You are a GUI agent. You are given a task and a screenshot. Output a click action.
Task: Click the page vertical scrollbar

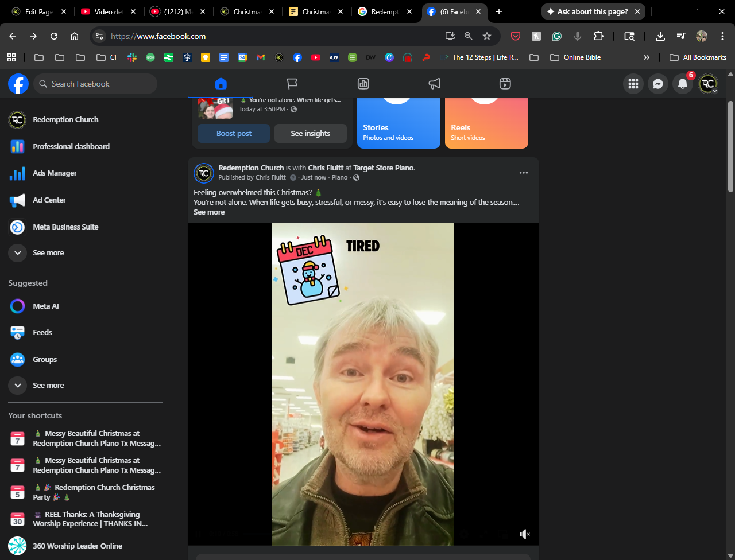tap(730, 146)
